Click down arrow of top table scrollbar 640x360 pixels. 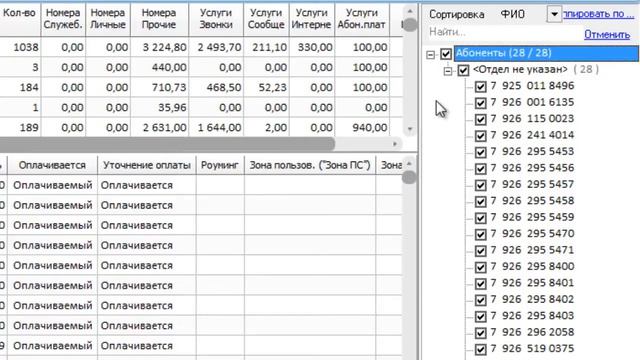click(x=410, y=129)
